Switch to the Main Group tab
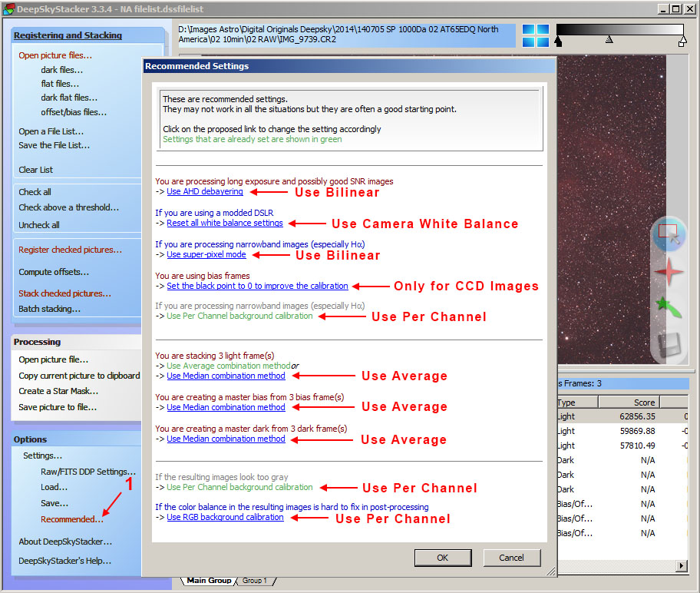700x593 pixels. 209,580
